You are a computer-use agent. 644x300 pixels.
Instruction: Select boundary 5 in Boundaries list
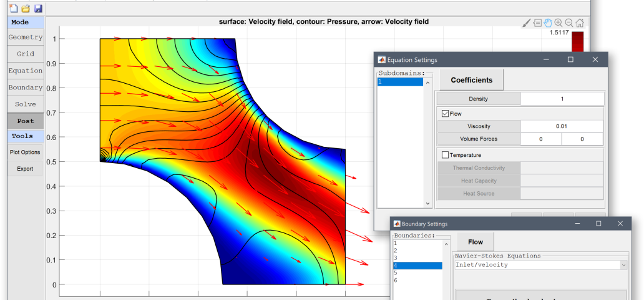pyautogui.click(x=417, y=273)
